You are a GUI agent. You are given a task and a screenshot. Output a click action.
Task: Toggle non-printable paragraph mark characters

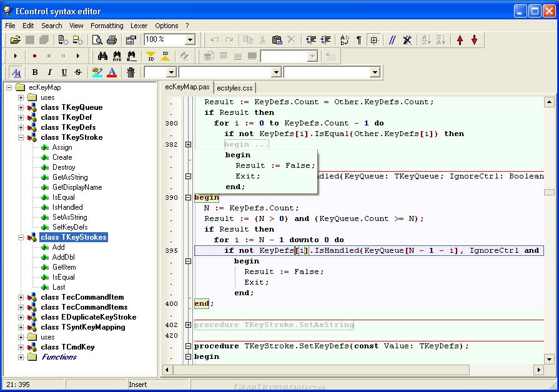tap(359, 40)
